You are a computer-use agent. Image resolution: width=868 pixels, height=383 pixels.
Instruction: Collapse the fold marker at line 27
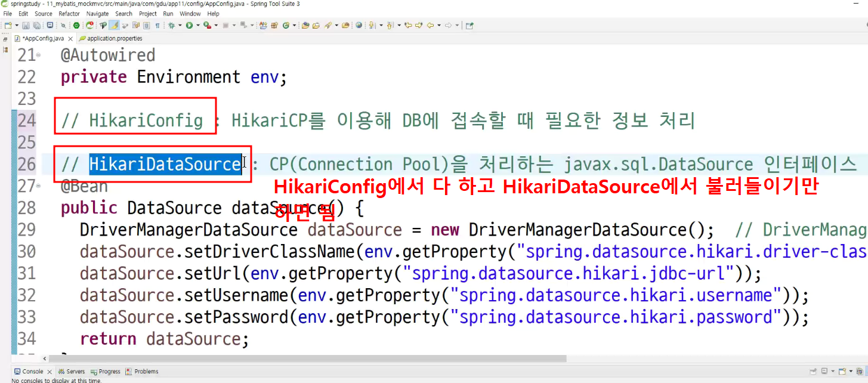[38, 186]
